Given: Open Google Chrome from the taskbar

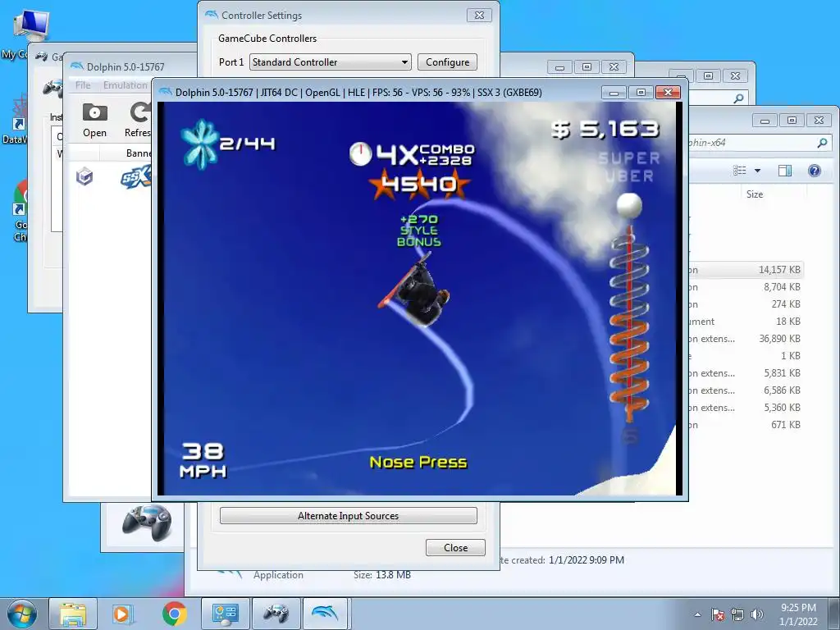Looking at the screenshot, I should click(174, 614).
